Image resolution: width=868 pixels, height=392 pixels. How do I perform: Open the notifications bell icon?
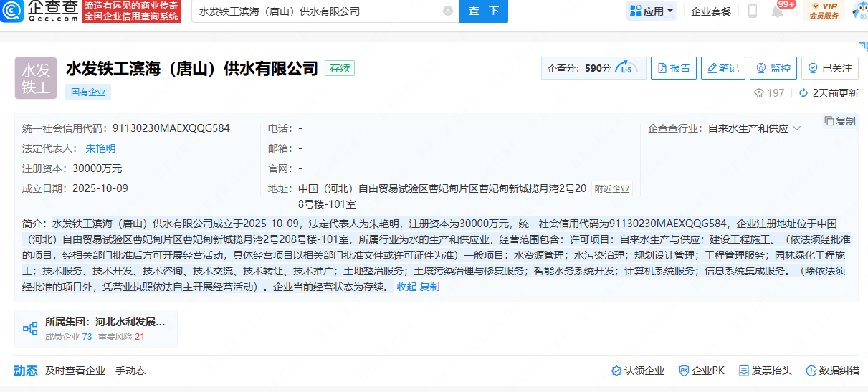coord(778,11)
